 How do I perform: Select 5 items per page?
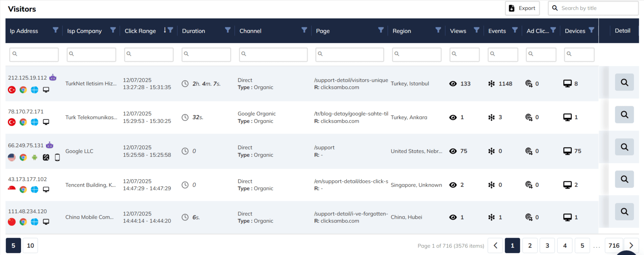click(x=13, y=246)
